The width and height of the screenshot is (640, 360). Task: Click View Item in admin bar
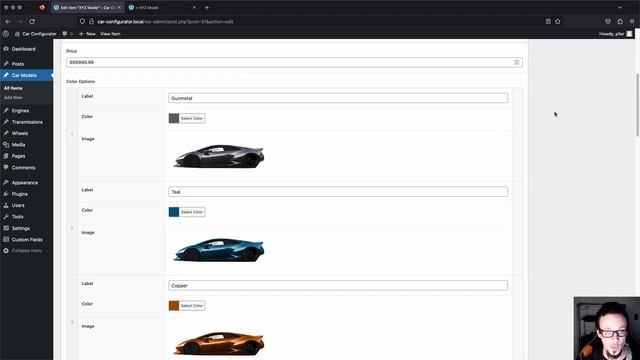[x=110, y=34]
